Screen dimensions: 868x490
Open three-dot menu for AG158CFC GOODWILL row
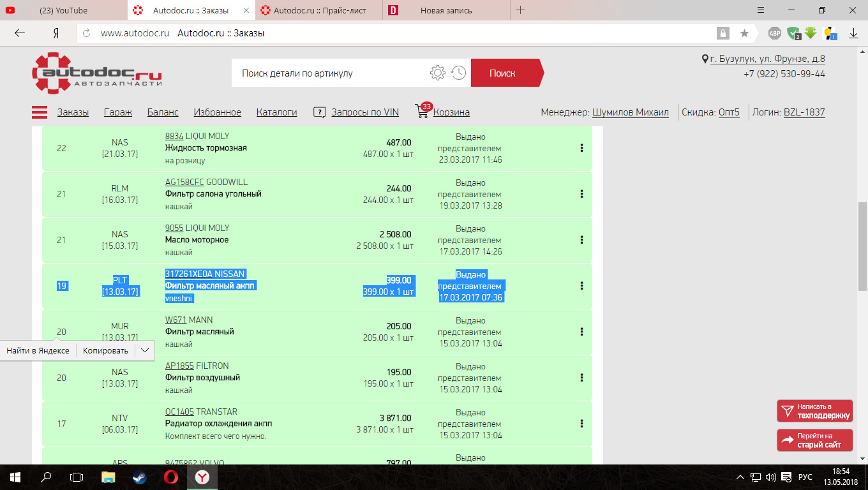point(581,194)
